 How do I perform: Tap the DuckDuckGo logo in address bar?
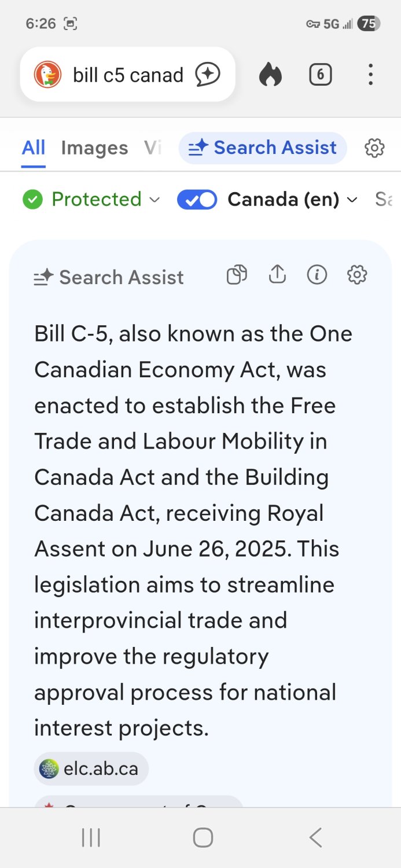(47, 75)
